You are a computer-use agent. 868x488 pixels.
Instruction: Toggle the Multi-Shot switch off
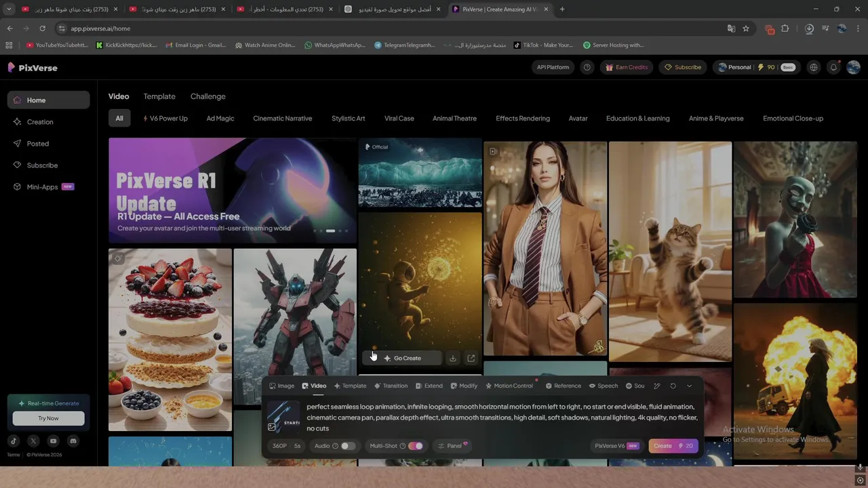coord(416,446)
